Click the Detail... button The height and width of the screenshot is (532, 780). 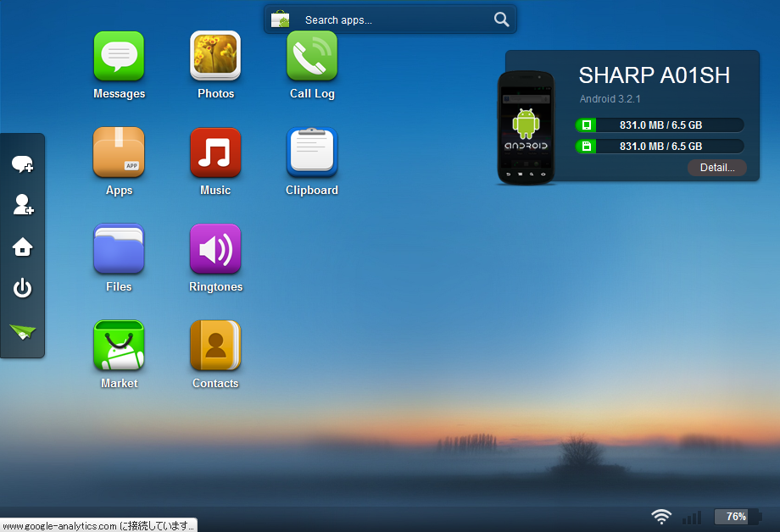(x=716, y=168)
